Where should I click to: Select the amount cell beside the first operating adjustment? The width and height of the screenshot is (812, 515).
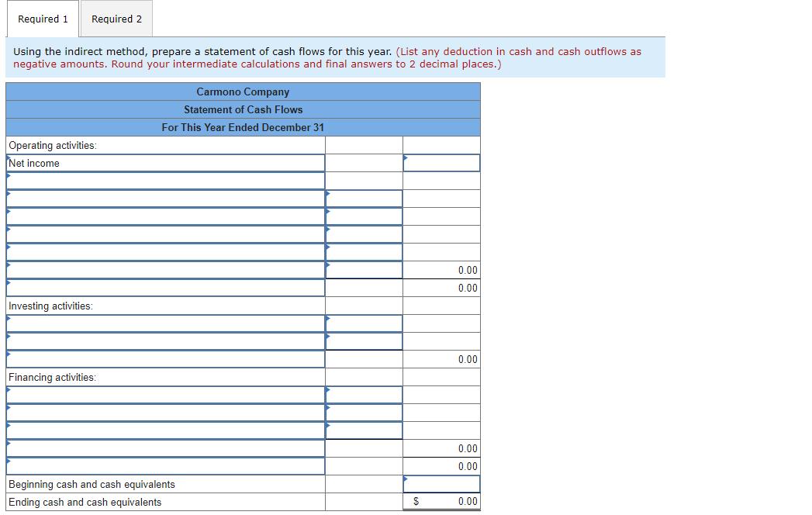point(363,198)
